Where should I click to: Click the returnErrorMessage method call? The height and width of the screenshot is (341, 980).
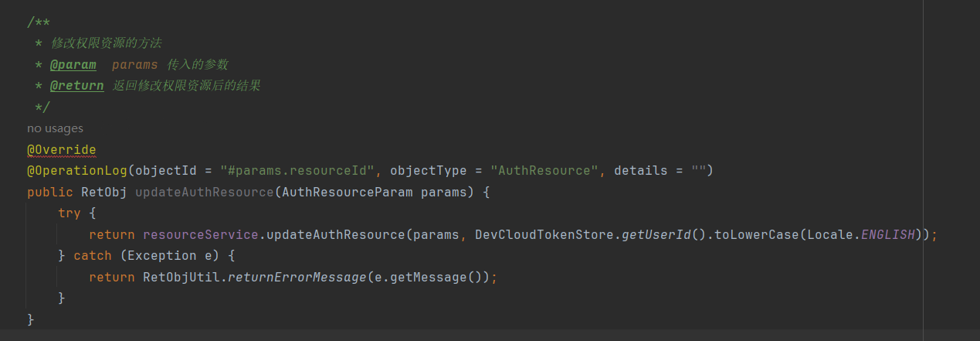click(297, 277)
